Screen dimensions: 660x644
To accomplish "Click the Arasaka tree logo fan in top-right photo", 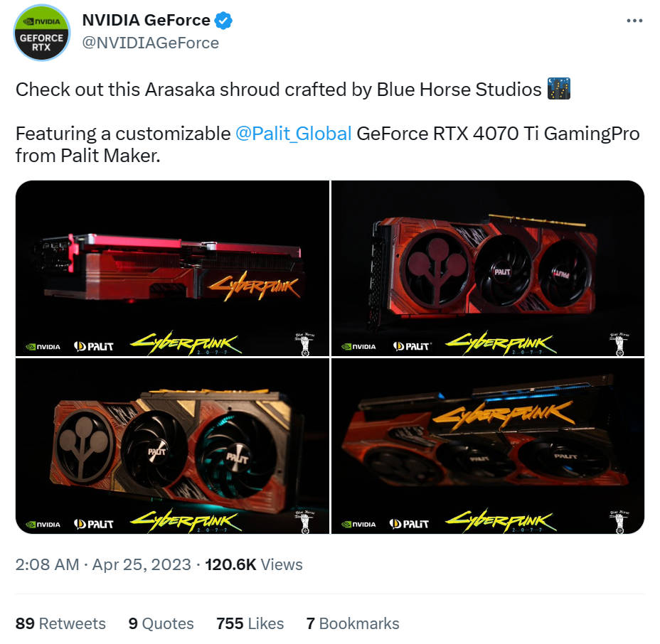I will 435,268.
